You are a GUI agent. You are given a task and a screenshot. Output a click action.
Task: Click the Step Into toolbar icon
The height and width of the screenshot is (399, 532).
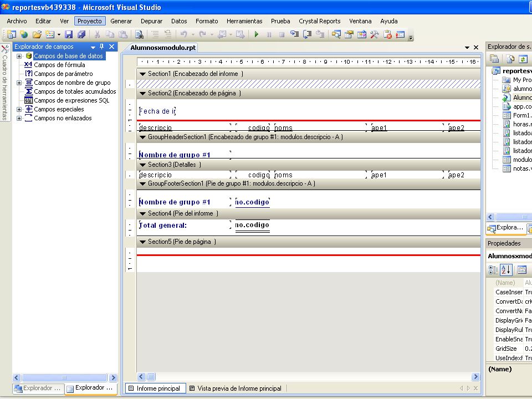point(294,34)
